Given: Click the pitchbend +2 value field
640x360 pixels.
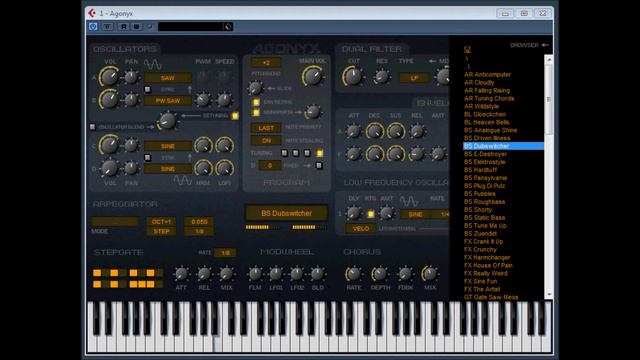Looking at the screenshot, I should (x=266, y=63).
